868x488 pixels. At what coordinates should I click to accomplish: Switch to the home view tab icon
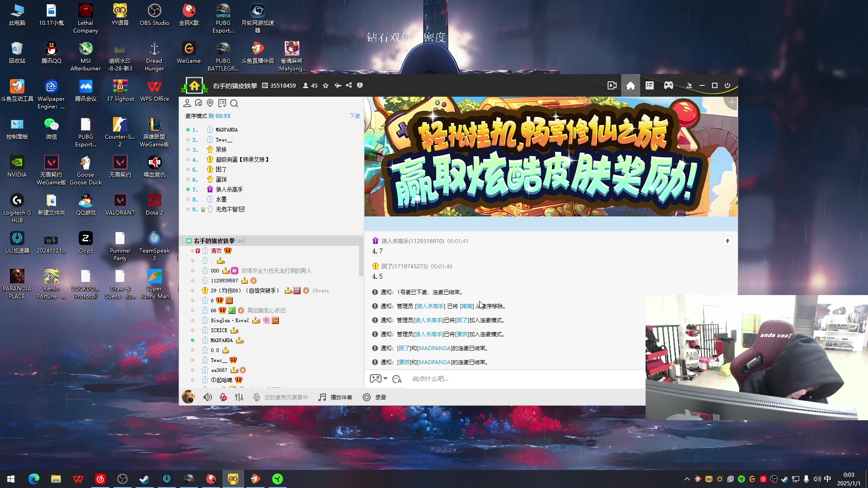coord(630,85)
